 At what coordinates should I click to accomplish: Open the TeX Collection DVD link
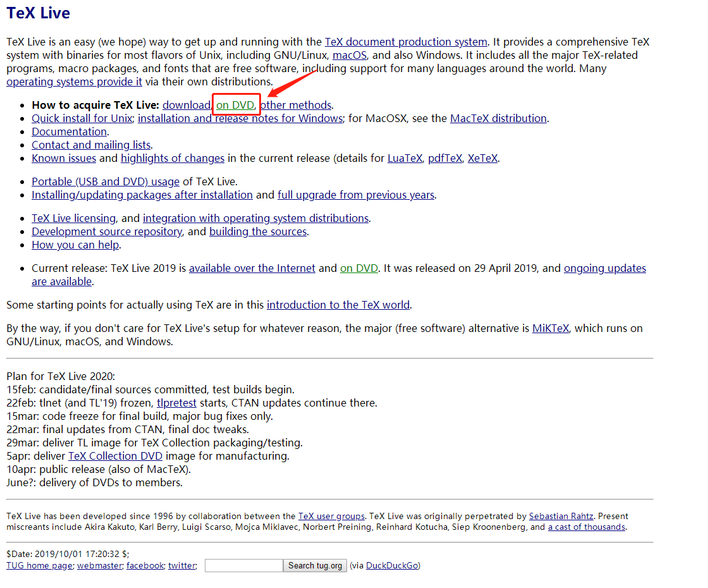pyautogui.click(x=115, y=456)
